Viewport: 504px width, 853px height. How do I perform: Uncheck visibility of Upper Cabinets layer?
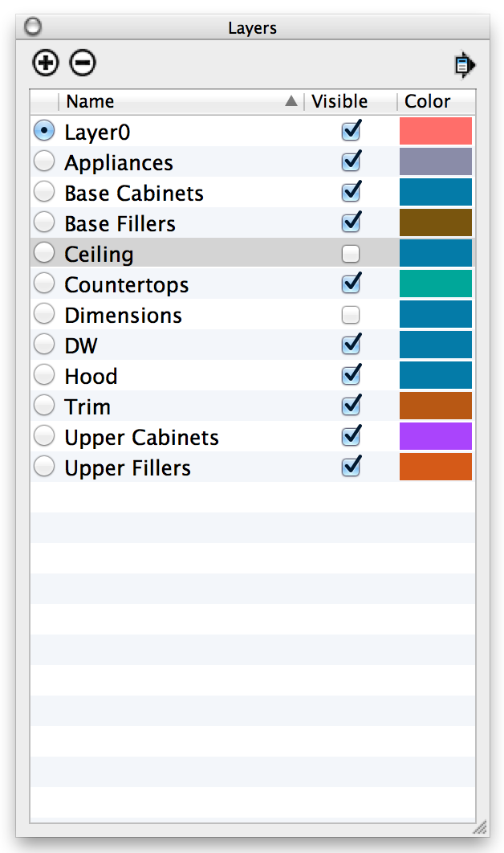pyautogui.click(x=351, y=437)
